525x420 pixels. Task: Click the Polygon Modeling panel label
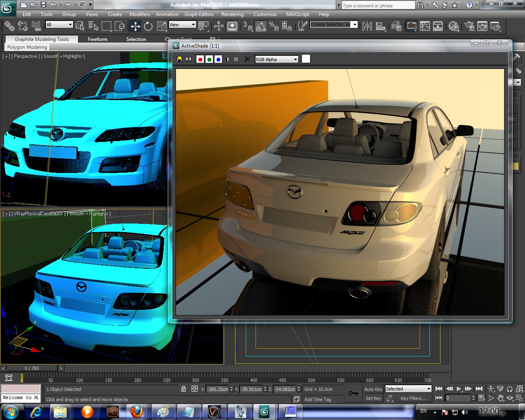27,47
